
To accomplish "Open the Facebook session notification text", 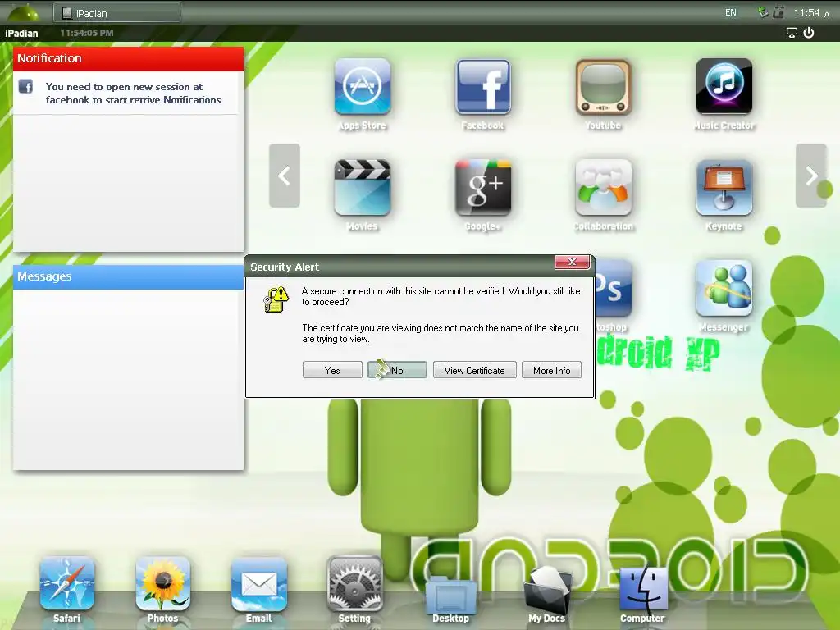I will [x=134, y=94].
